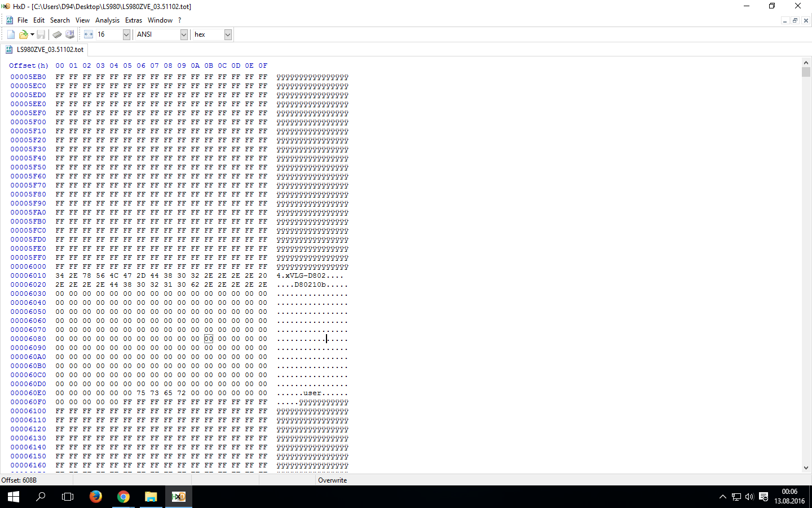Open the network tray icon
Viewport: 812px width, 508px height.
736,497
